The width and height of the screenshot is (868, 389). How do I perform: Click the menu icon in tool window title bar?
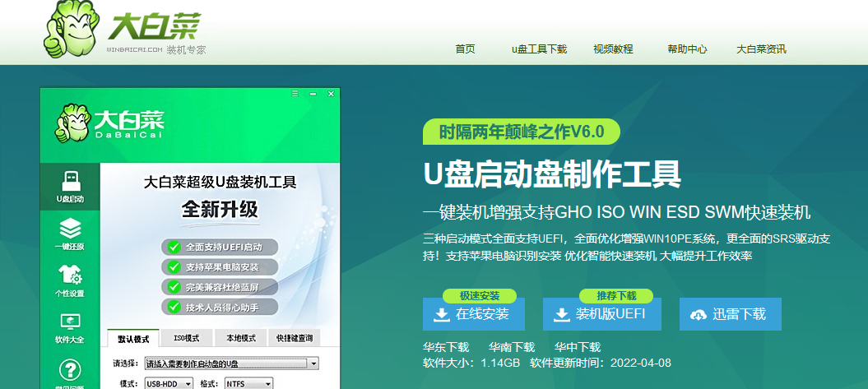tap(295, 94)
